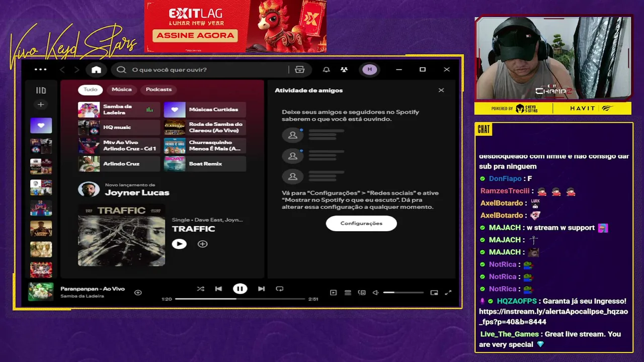Open the queue icon
Screen dimensions: 644x362
pos(348,293)
